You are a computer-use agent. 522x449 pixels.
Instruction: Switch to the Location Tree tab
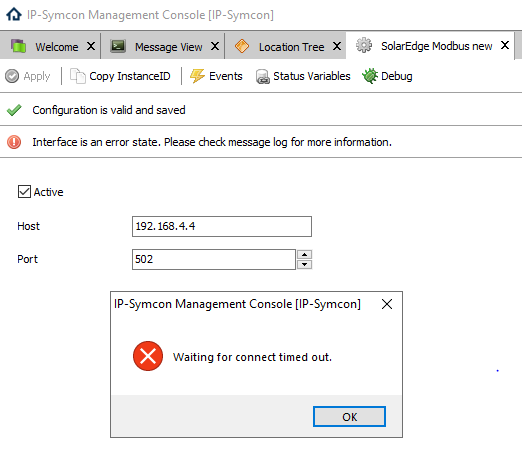[x=291, y=47]
